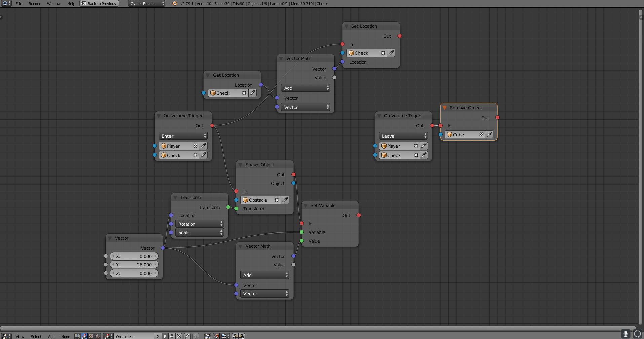This screenshot has height=339, width=644.
Task: Open the Add operation dropdown in Vector Math
Action: tap(305, 88)
